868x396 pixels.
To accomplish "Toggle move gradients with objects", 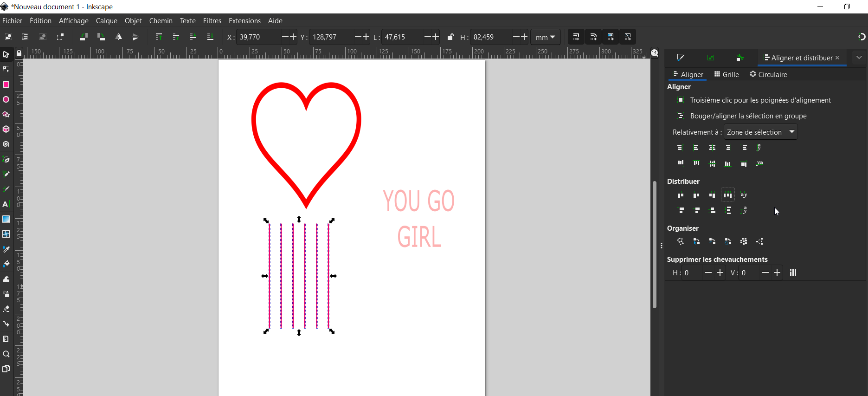I will (x=610, y=37).
